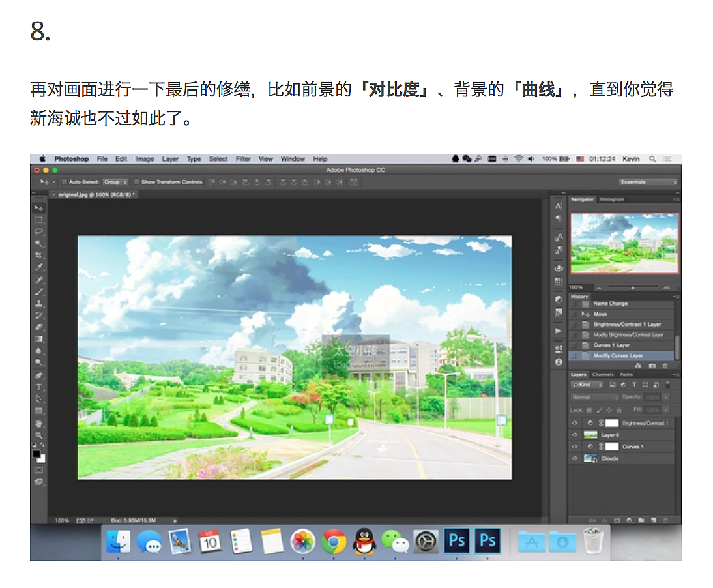Switch to the Histogram tab

[x=611, y=199]
